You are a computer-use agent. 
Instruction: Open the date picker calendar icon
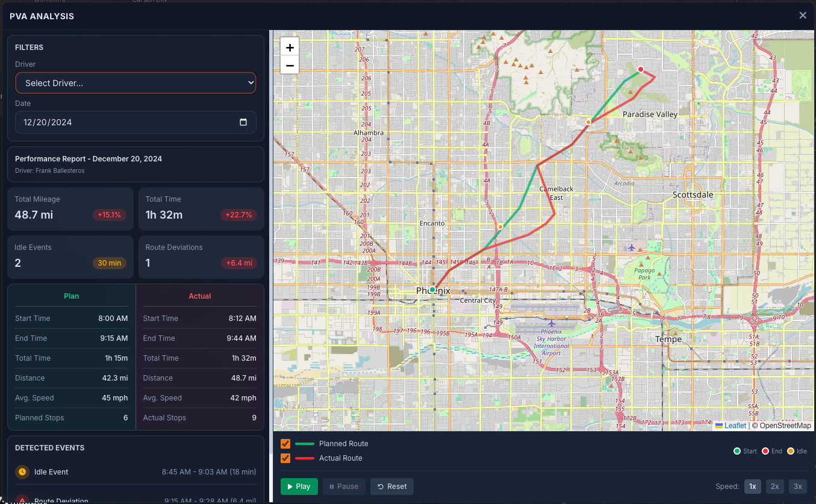coord(243,122)
